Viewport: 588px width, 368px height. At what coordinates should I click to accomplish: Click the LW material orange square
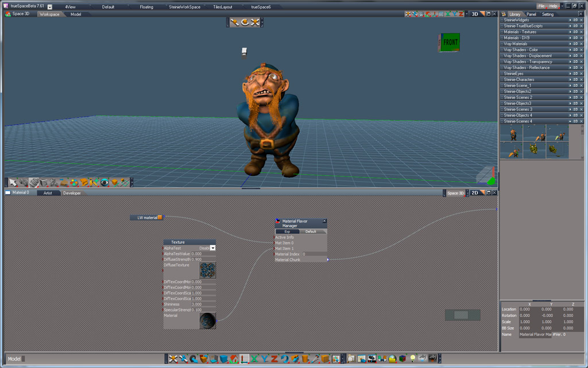pos(160,217)
